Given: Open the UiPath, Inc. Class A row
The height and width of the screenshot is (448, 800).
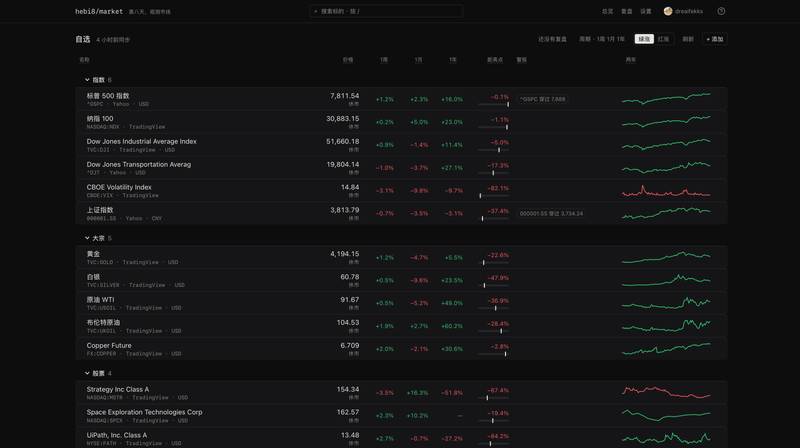Looking at the screenshot, I should click(x=401, y=438).
